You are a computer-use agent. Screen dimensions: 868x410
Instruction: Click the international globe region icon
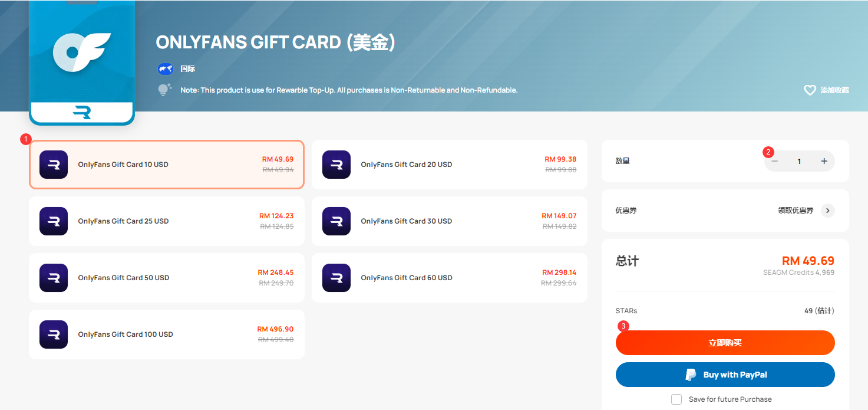(x=165, y=69)
